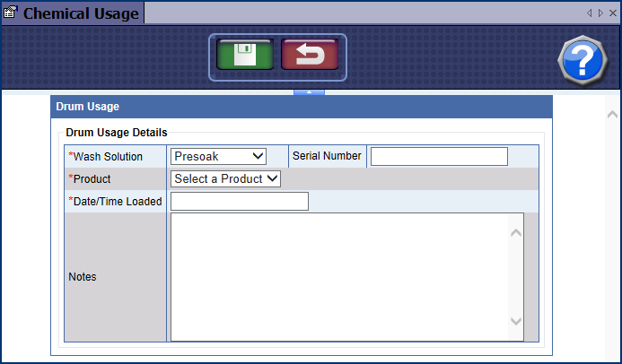Click the red return arrow icon

click(x=310, y=56)
